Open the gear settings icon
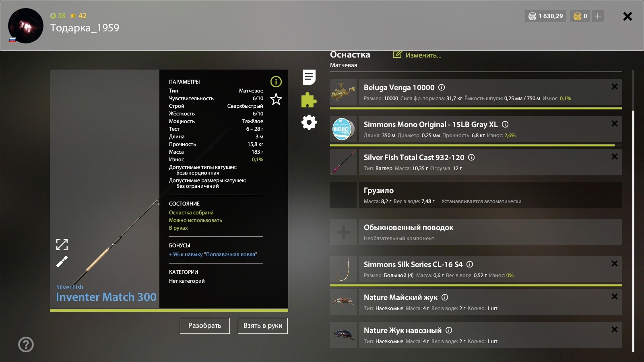This screenshot has height=362, width=644. 309,122
